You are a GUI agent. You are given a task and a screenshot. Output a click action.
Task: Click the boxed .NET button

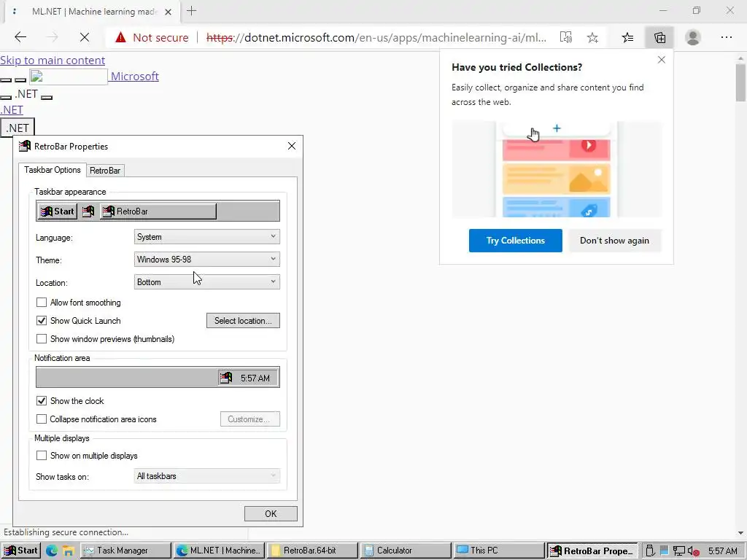(18, 128)
